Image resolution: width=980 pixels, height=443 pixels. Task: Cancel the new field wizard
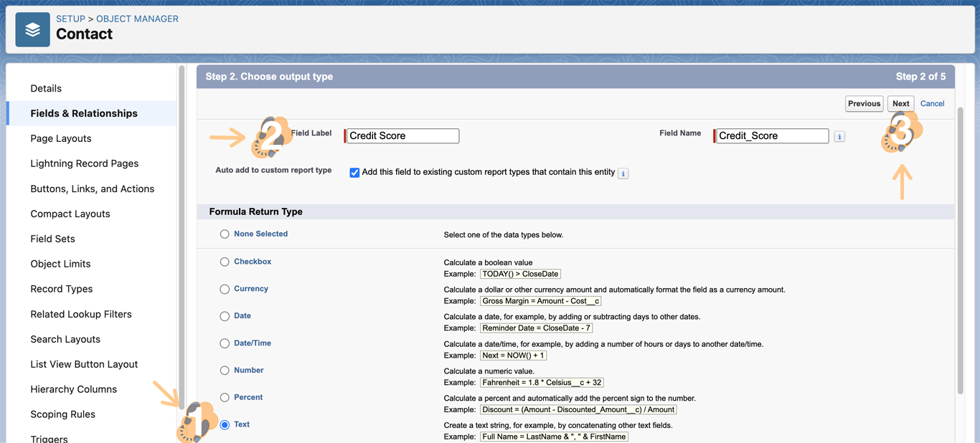pyautogui.click(x=932, y=104)
